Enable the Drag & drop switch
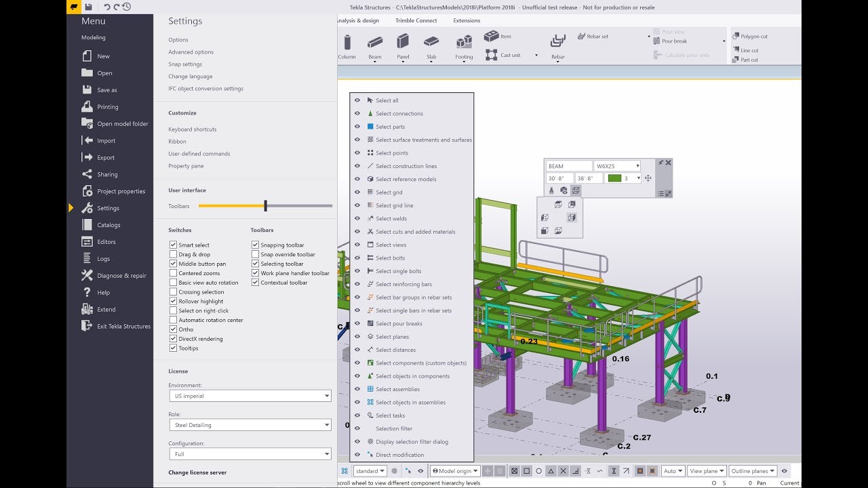The width and height of the screenshot is (868, 488). point(173,254)
